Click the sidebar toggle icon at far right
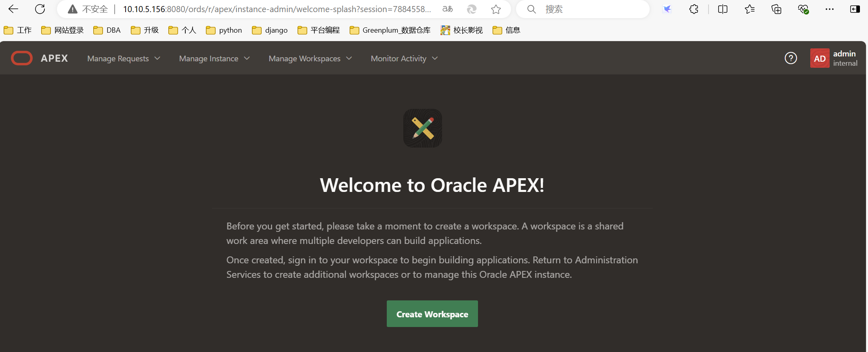Image resolution: width=868 pixels, height=352 pixels. (855, 9)
